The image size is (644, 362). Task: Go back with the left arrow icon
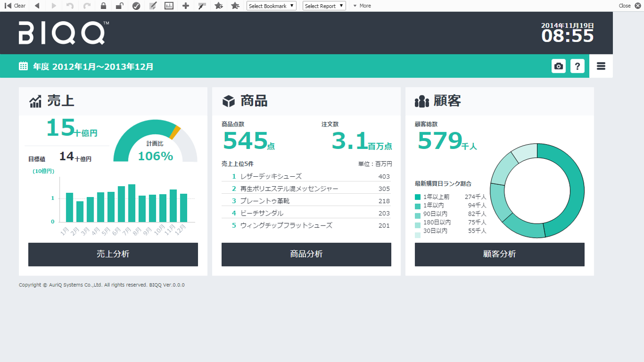tap(37, 6)
